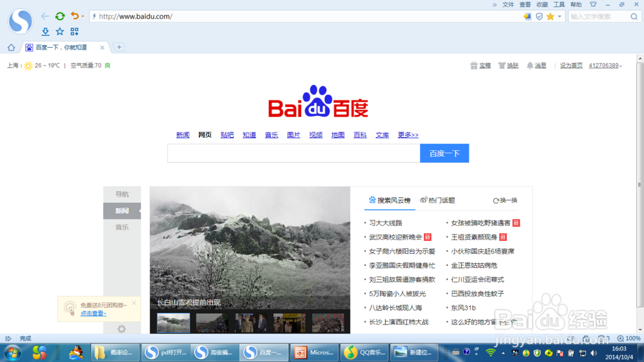The image size is (644, 362).
Task: Click the settings gear under sidebar
Action: pos(122,329)
